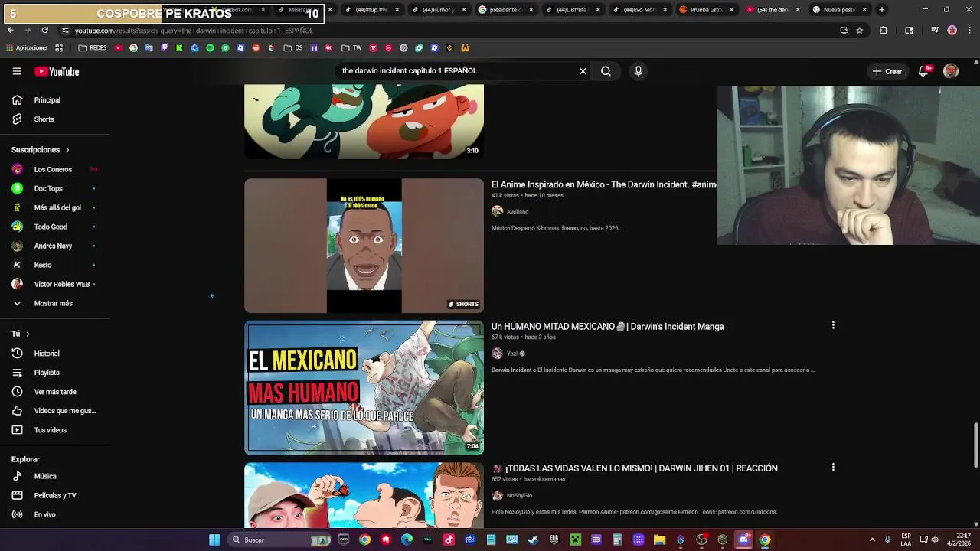
Task: Click the Crear button
Action: click(x=887, y=71)
